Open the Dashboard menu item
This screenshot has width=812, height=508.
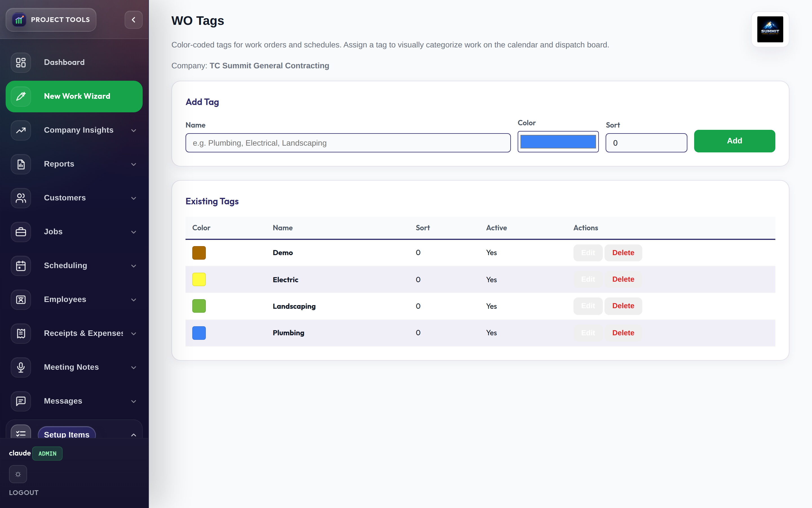pyautogui.click(x=74, y=62)
